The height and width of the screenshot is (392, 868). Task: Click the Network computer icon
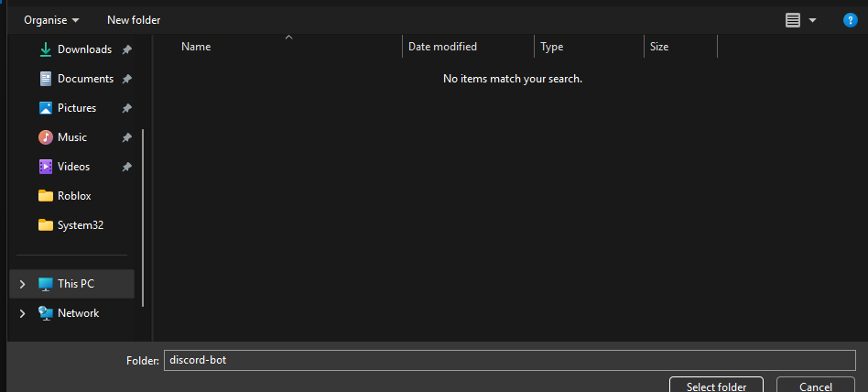[x=46, y=313]
